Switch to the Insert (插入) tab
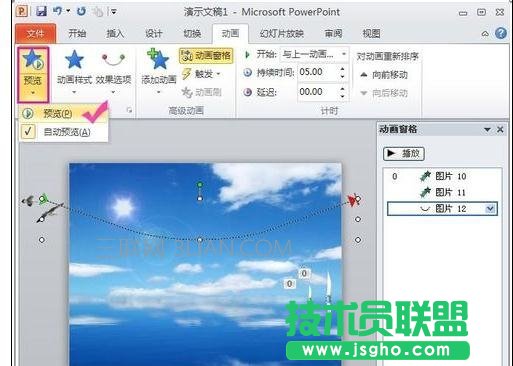The width and height of the screenshot is (513, 366). (x=115, y=34)
